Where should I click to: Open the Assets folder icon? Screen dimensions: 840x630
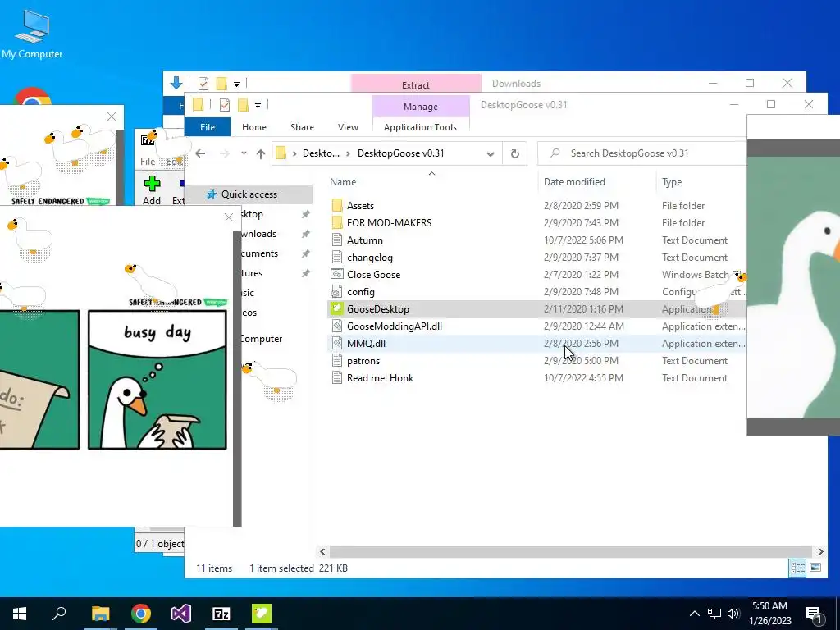click(337, 206)
